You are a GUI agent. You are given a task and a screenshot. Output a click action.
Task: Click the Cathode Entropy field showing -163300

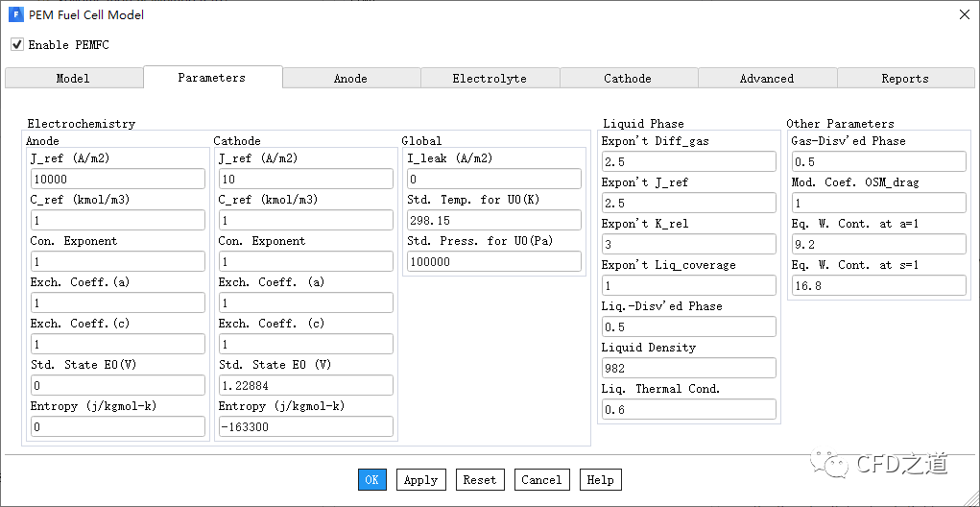pos(305,426)
